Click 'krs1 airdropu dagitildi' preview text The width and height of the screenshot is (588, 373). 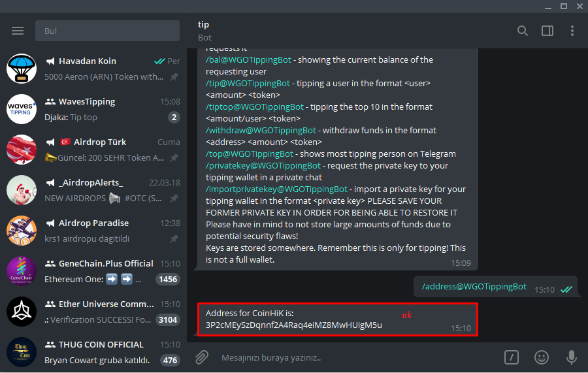tap(87, 239)
